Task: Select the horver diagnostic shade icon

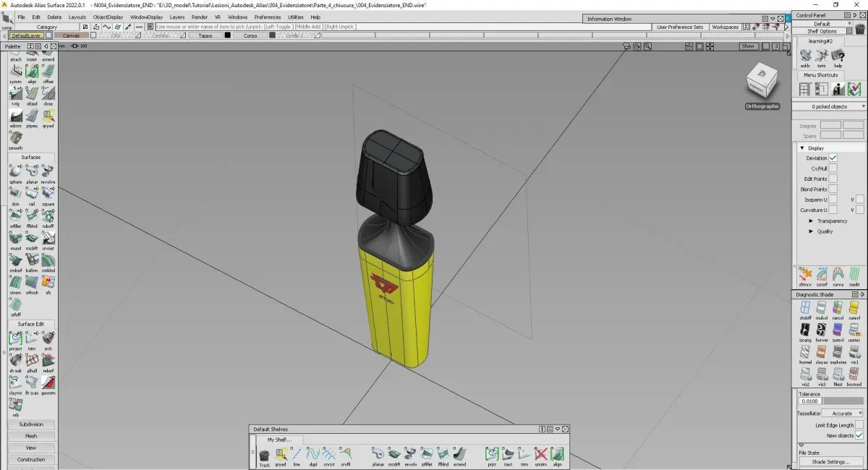Action: click(822, 331)
